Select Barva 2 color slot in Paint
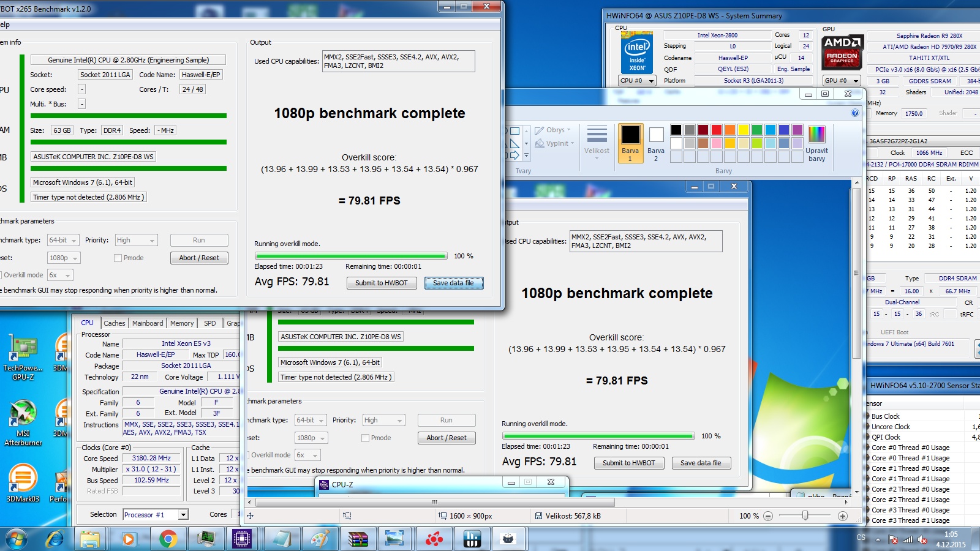This screenshot has width=980, height=551. tap(656, 143)
